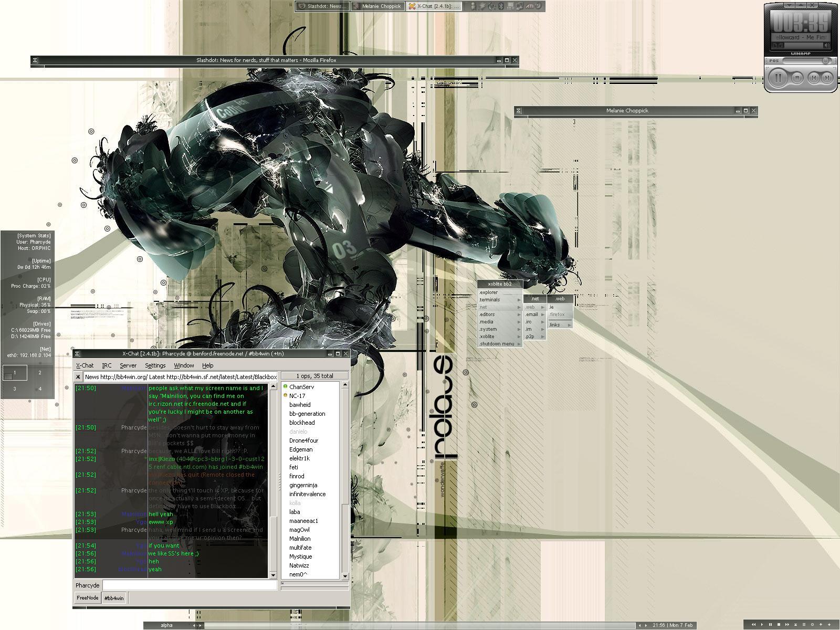Click the X-Chat topic bar field

click(x=181, y=377)
